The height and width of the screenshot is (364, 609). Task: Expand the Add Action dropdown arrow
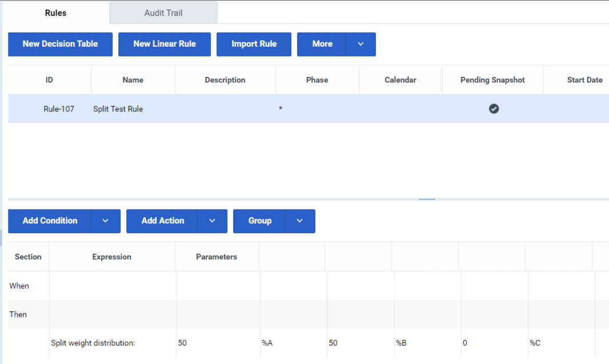point(212,221)
